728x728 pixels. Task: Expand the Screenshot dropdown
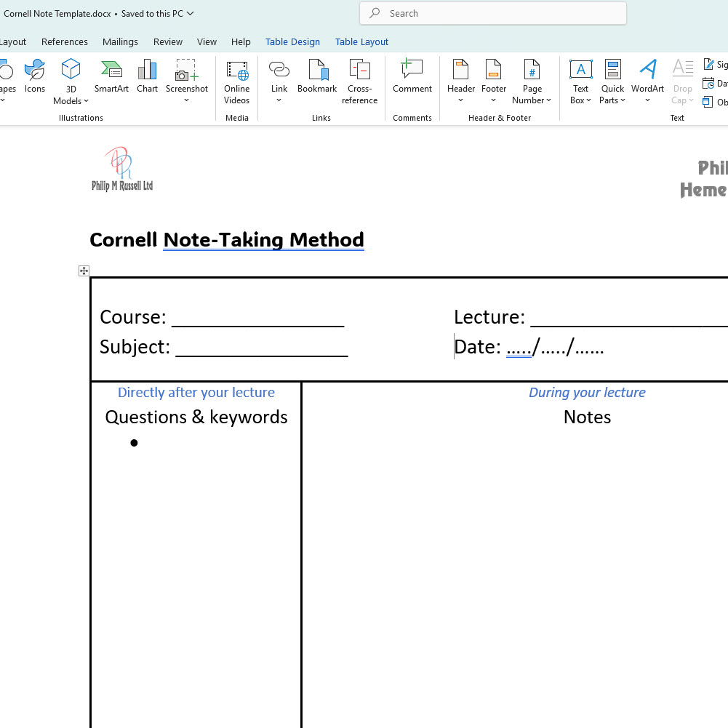click(x=186, y=100)
